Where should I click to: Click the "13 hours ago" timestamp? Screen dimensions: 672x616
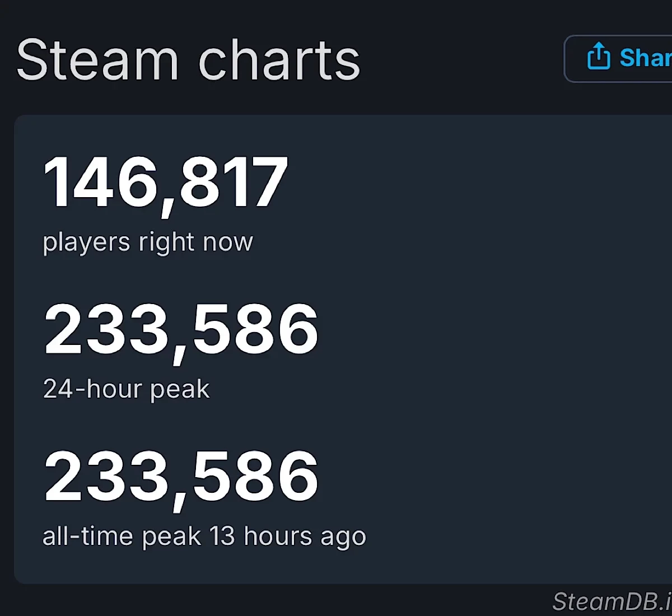(x=288, y=536)
